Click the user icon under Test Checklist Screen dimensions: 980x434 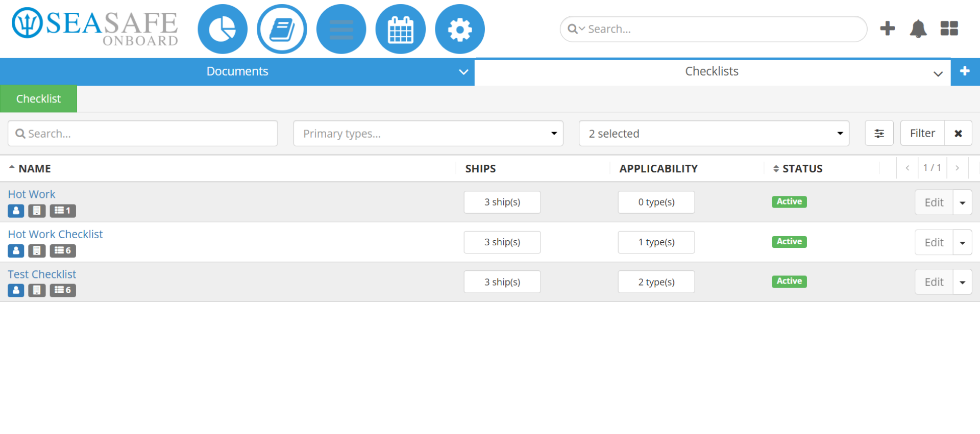(16, 290)
